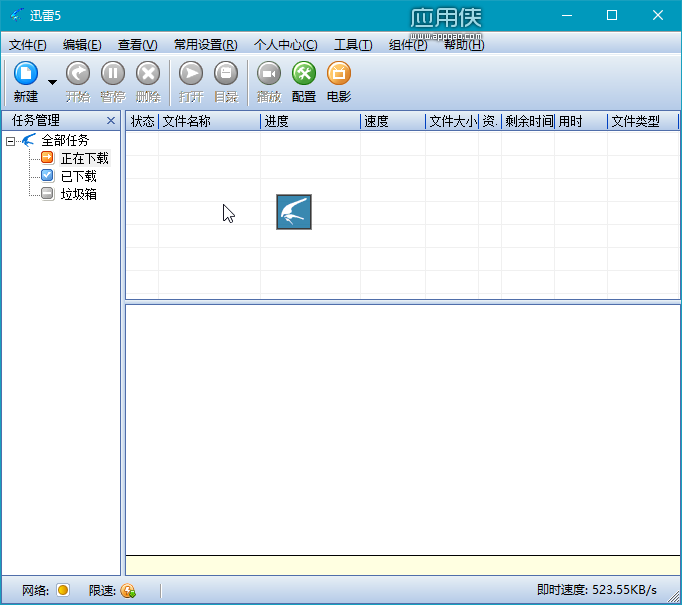
Task: Click the 暂停 pause toolbar icon
Action: pos(113,73)
